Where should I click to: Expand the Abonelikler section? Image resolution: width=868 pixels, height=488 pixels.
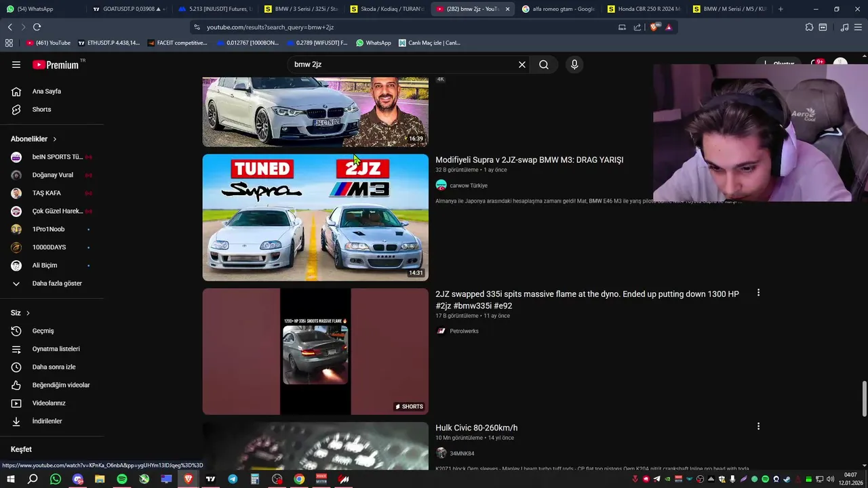(34, 139)
